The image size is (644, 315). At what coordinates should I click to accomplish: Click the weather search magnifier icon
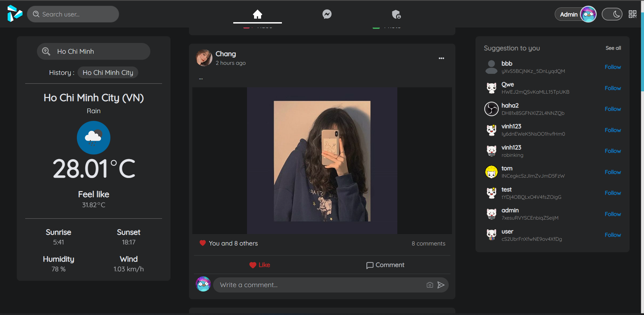46,51
